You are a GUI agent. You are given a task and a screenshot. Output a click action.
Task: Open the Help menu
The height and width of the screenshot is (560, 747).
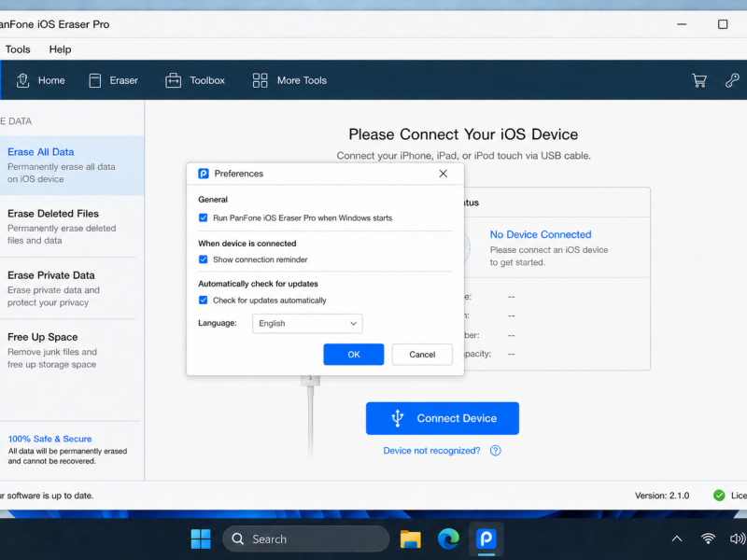(60, 49)
